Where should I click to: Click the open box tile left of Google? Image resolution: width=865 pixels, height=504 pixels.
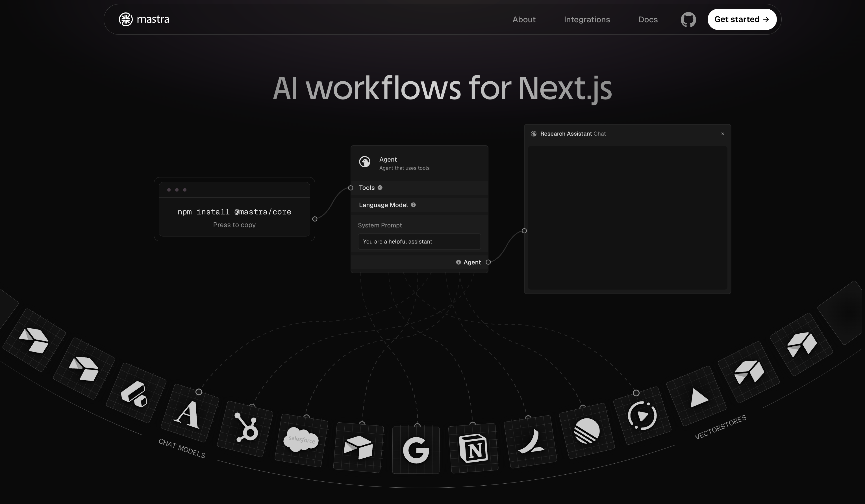point(358,448)
